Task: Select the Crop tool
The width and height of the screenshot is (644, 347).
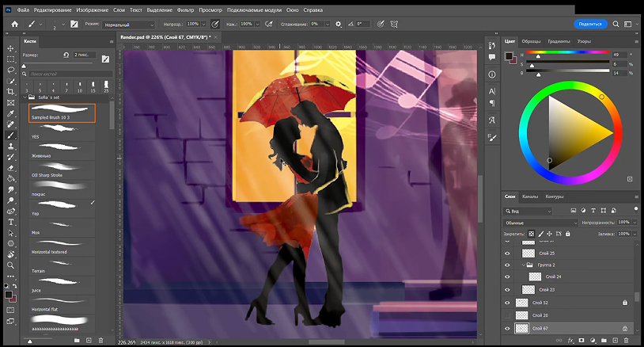Action: 11,92
